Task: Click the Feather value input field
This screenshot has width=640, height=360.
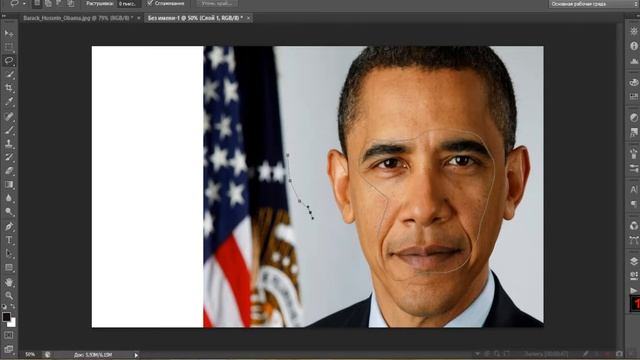Action: pyautogui.click(x=128, y=4)
